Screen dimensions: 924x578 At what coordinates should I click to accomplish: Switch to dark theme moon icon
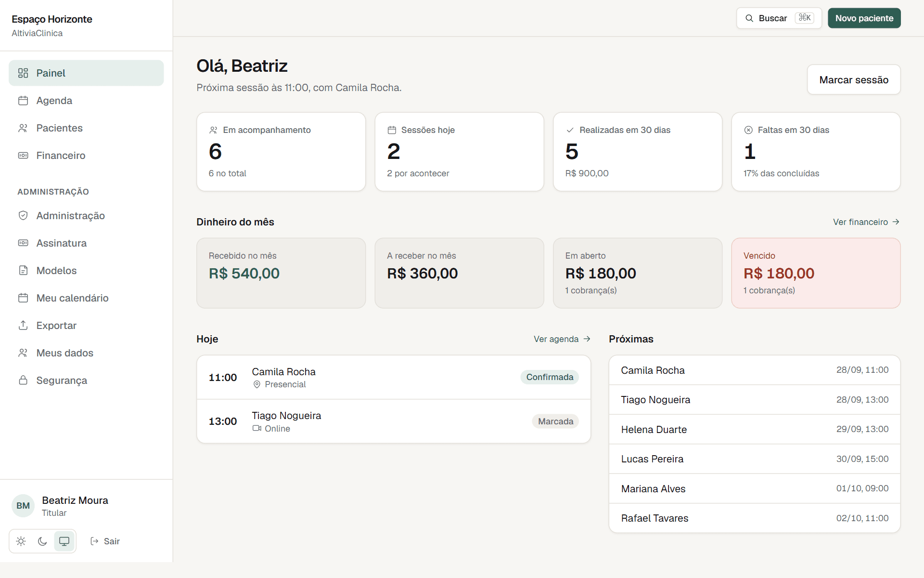coord(42,541)
